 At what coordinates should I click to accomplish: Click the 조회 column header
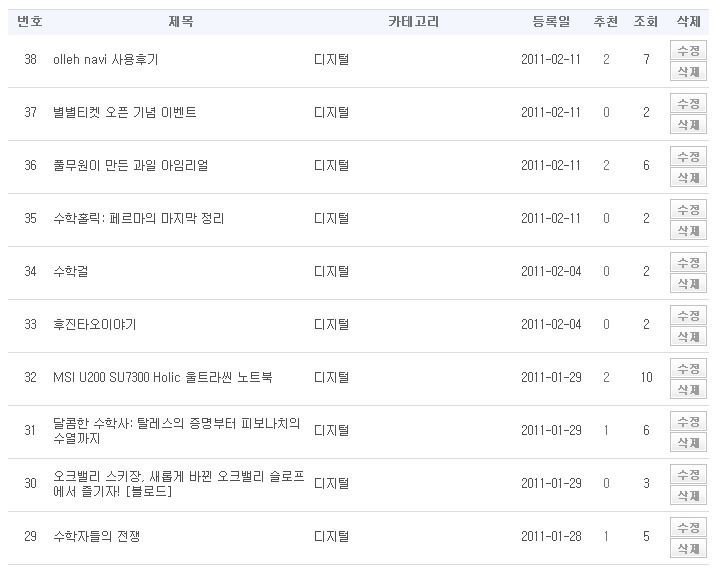pos(646,21)
